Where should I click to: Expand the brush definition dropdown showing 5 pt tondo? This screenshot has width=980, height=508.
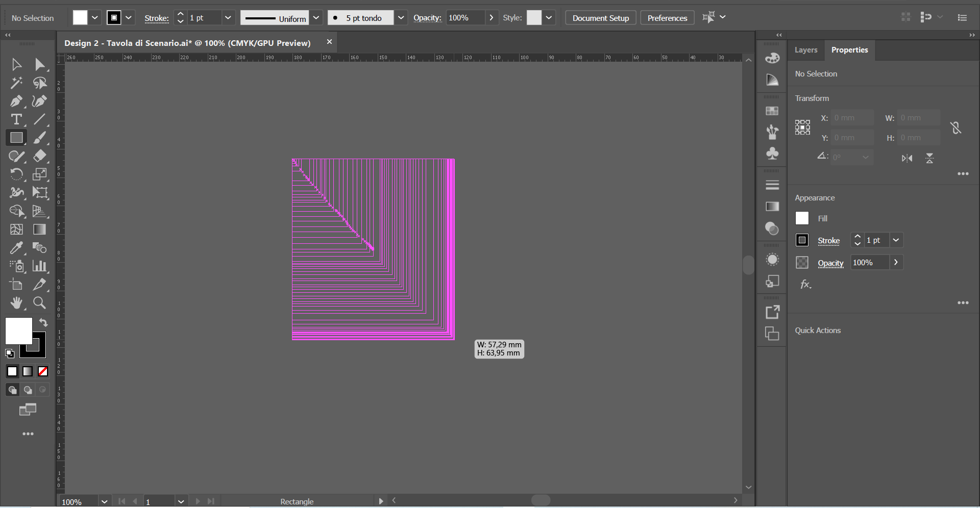point(401,17)
